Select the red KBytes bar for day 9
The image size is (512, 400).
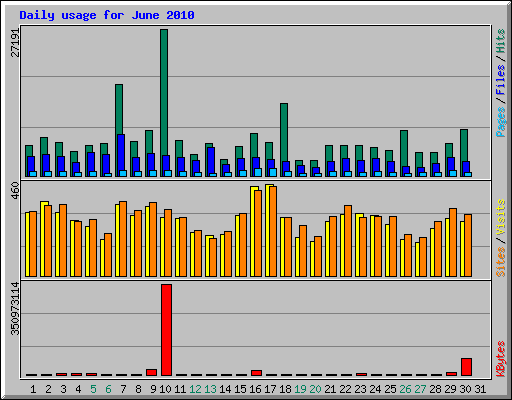pos(151,372)
